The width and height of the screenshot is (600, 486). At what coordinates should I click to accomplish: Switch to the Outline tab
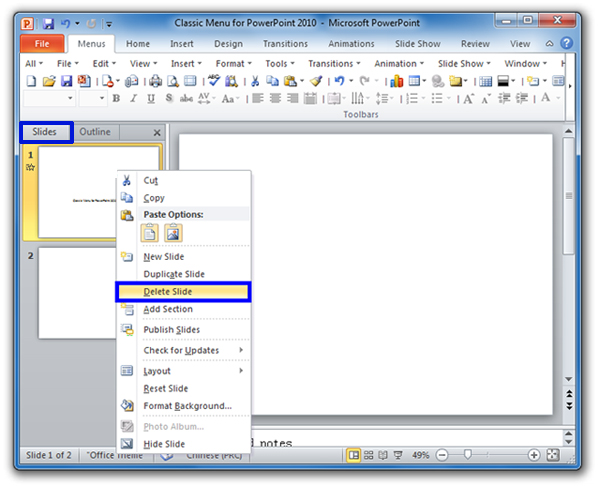click(95, 132)
